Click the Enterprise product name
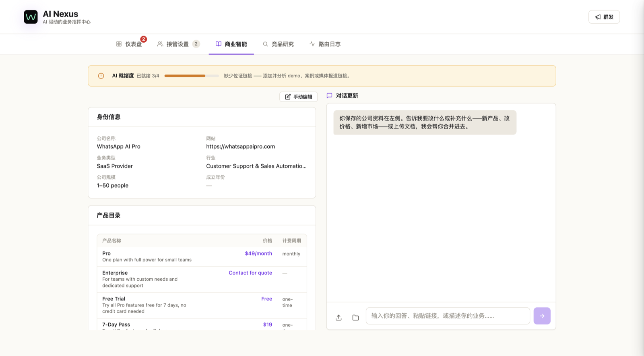644x356 pixels. 115,273
